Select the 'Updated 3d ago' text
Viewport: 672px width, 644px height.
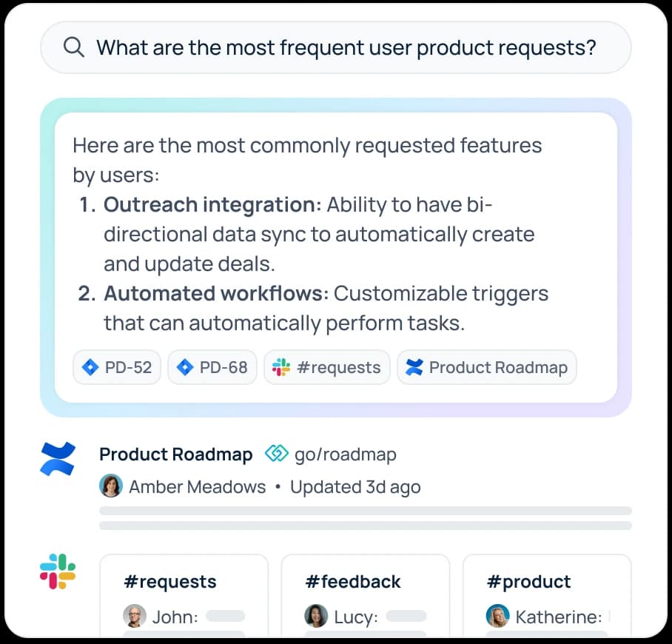tap(355, 487)
